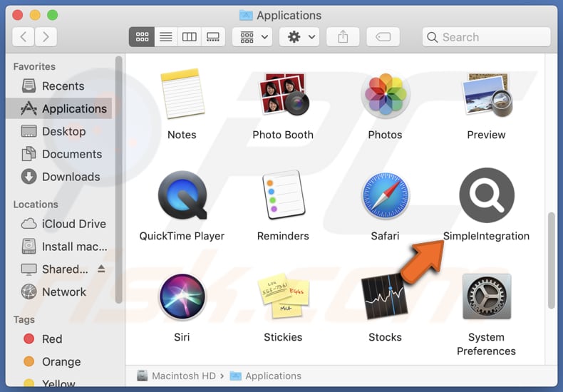Open Network in the sidebar

(59, 292)
